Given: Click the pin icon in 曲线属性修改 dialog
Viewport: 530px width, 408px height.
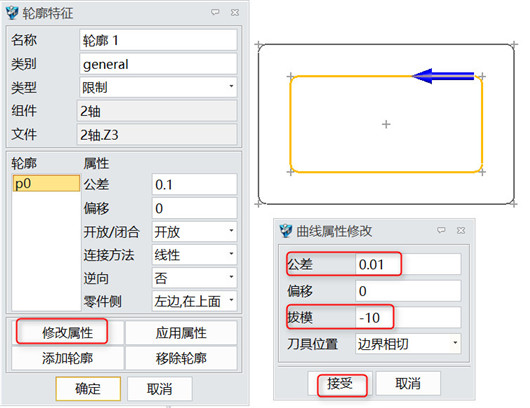Looking at the screenshot, I should (441, 230).
